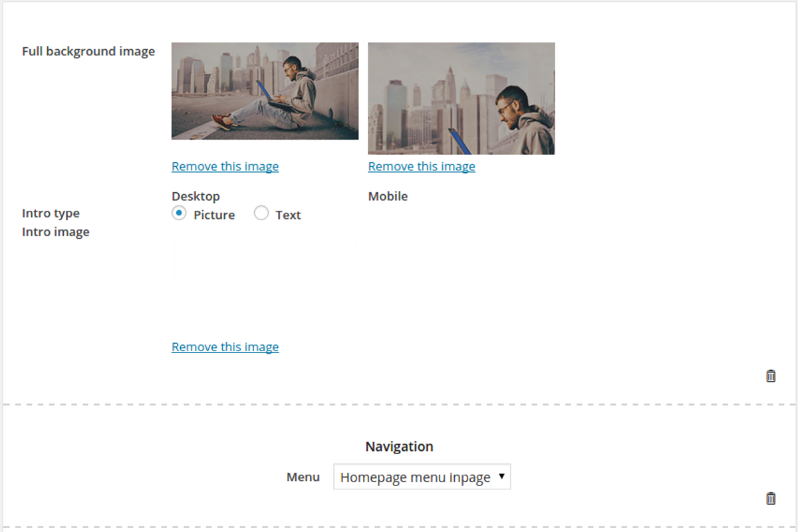Viewport: 798px width, 532px height.
Task: Delete the intro section with its trash icon
Action: [771, 376]
